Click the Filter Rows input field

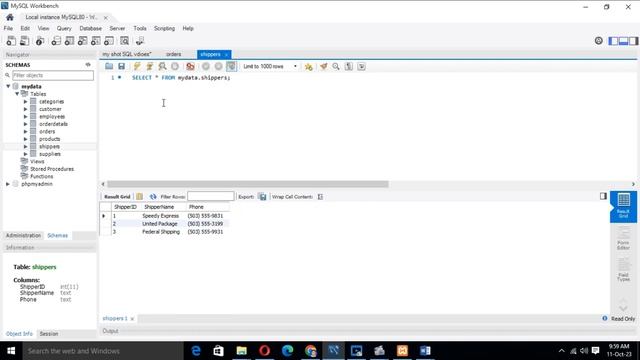click(211, 197)
